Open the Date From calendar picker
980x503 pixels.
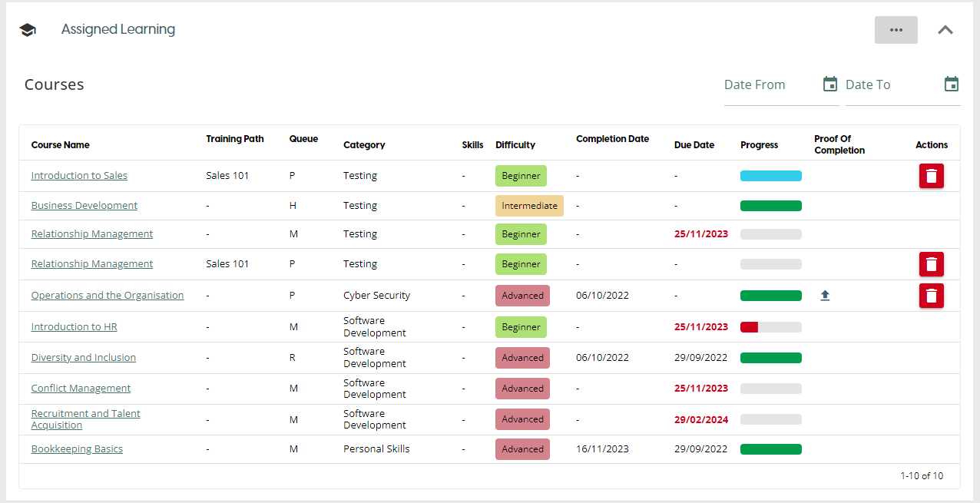(x=829, y=84)
